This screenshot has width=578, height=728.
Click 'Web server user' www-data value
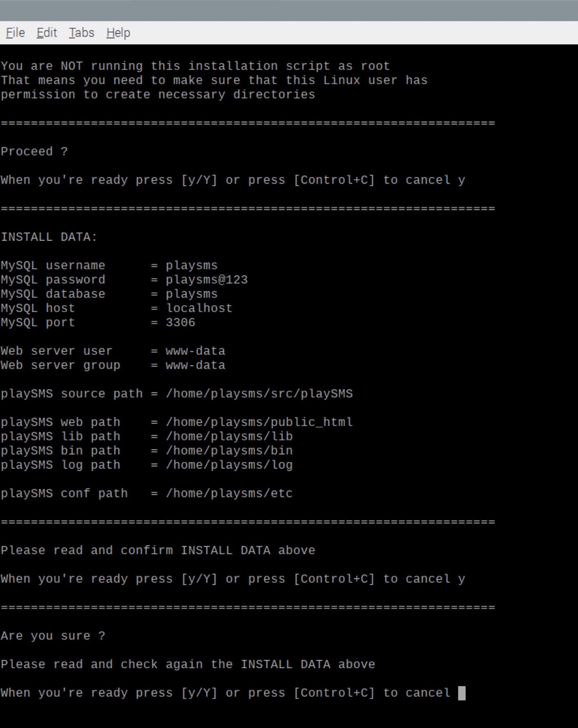(195, 351)
